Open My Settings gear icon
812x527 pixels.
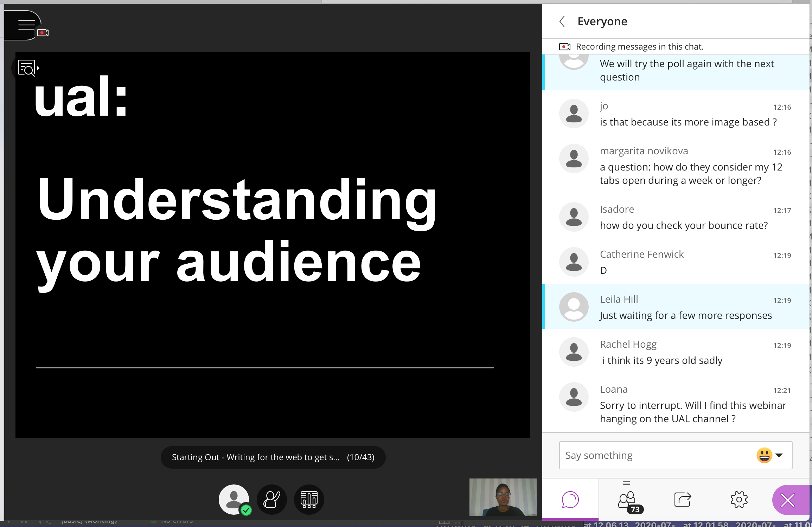pyautogui.click(x=739, y=500)
